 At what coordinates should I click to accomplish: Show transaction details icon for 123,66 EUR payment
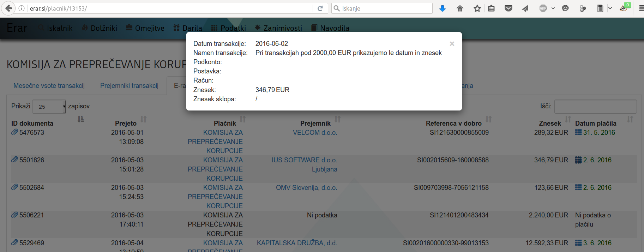(x=578, y=187)
